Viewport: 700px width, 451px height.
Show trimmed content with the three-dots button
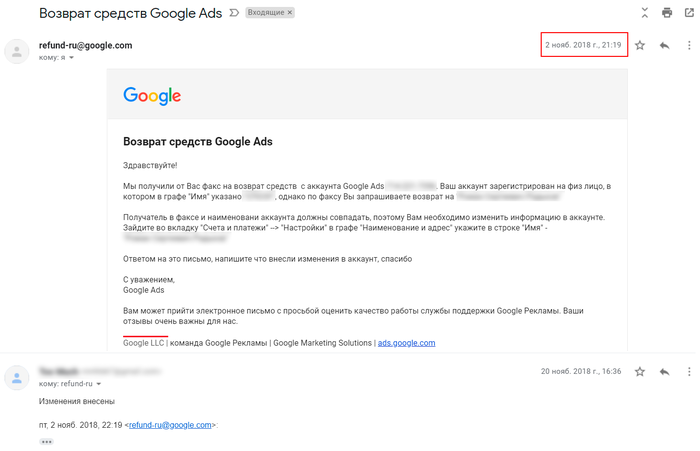46,442
